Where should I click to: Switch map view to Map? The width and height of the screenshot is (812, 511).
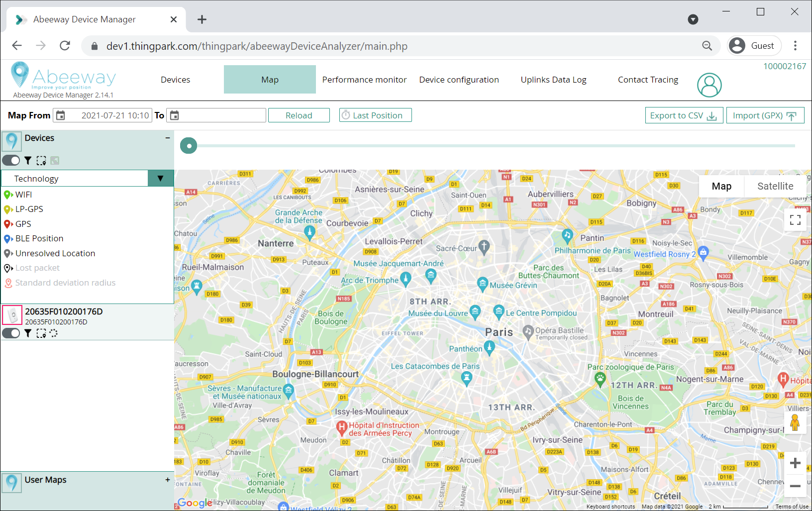721,186
